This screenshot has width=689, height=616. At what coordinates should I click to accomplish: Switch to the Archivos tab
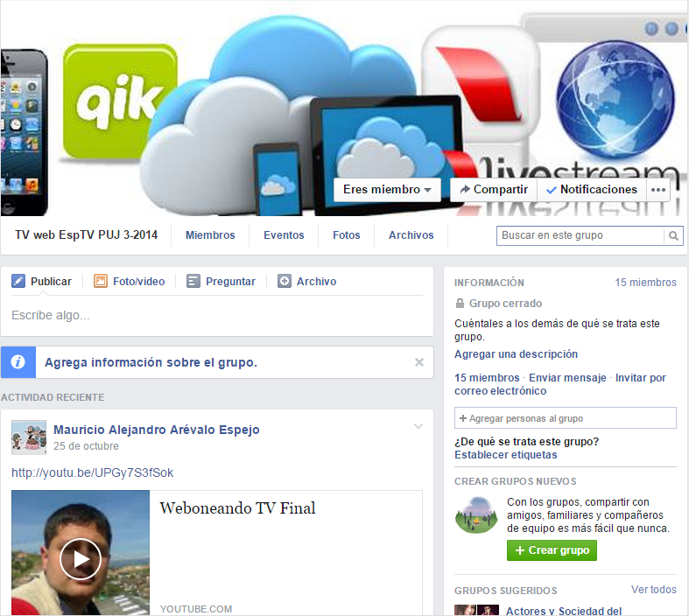(x=411, y=234)
